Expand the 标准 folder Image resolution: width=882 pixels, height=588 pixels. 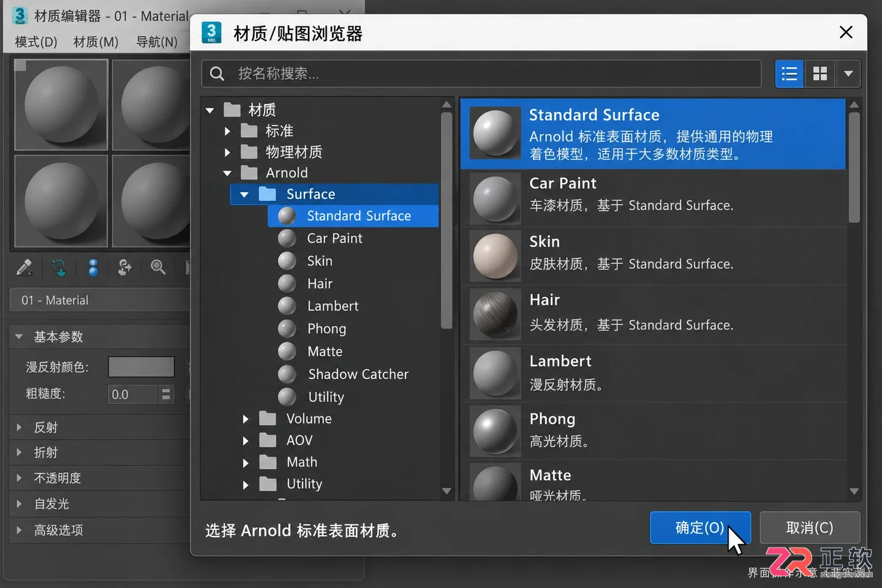(x=227, y=131)
